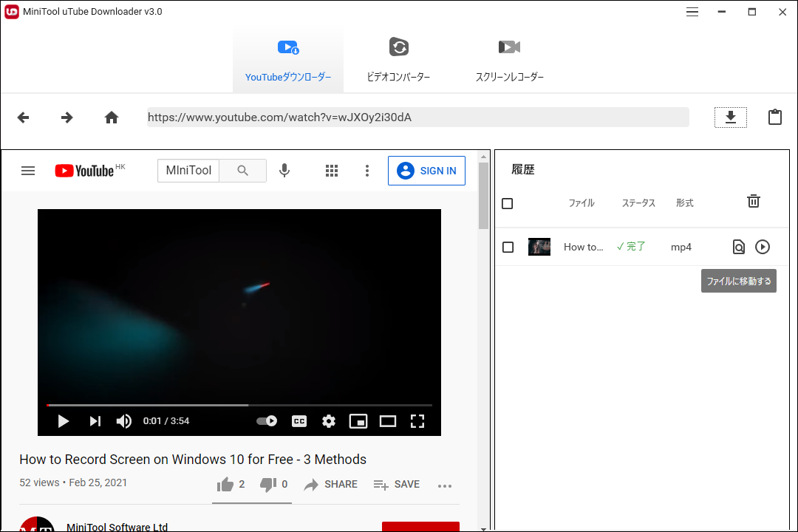798x532 pixels.
Task: Play the downloaded 'How to...' file
Action: coord(763,247)
